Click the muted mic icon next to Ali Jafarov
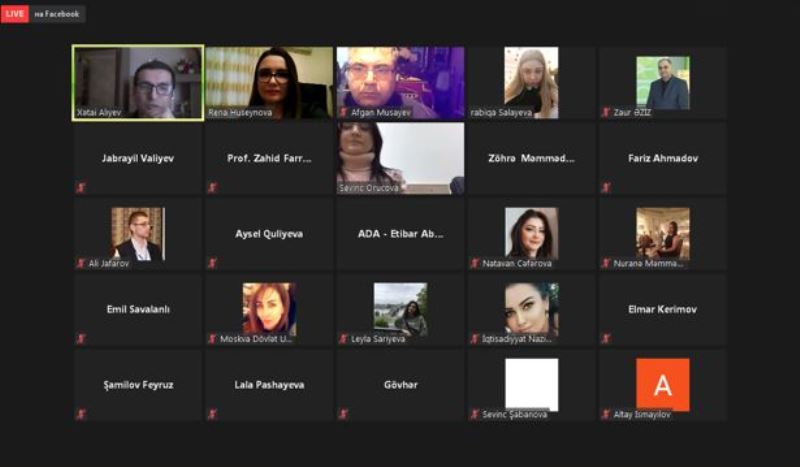This screenshot has width=800, height=467. (x=81, y=263)
